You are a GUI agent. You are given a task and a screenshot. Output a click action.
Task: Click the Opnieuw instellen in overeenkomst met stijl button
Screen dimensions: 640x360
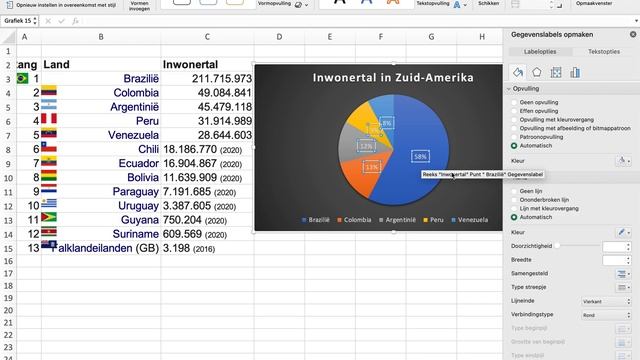[62, 5]
